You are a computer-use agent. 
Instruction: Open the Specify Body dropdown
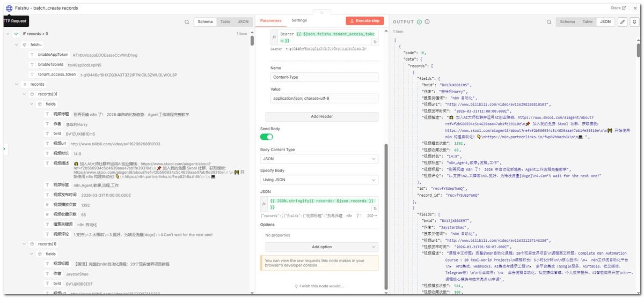point(319,180)
